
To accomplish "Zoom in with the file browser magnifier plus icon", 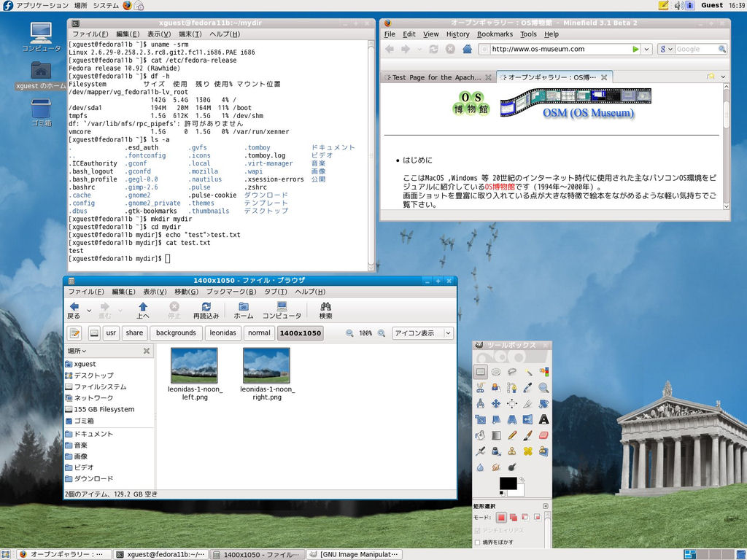I will tap(381, 333).
